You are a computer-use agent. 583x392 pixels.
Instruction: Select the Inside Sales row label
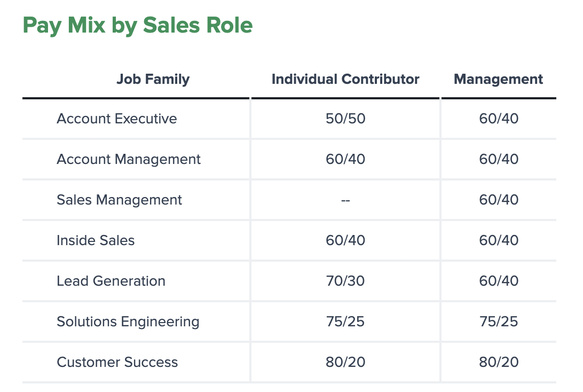96,240
